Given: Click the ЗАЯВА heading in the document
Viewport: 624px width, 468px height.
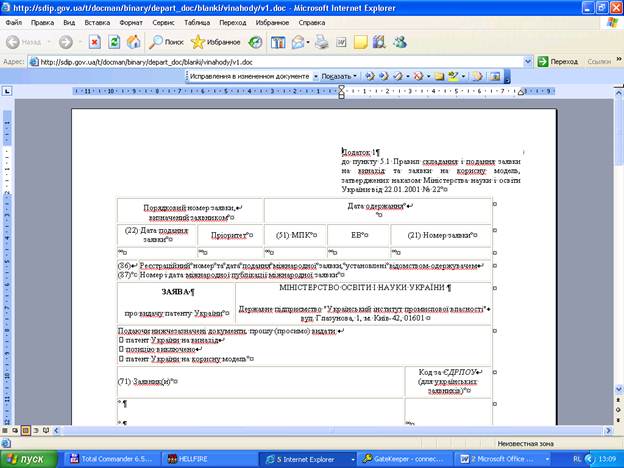Looking at the screenshot, I should [x=177, y=292].
